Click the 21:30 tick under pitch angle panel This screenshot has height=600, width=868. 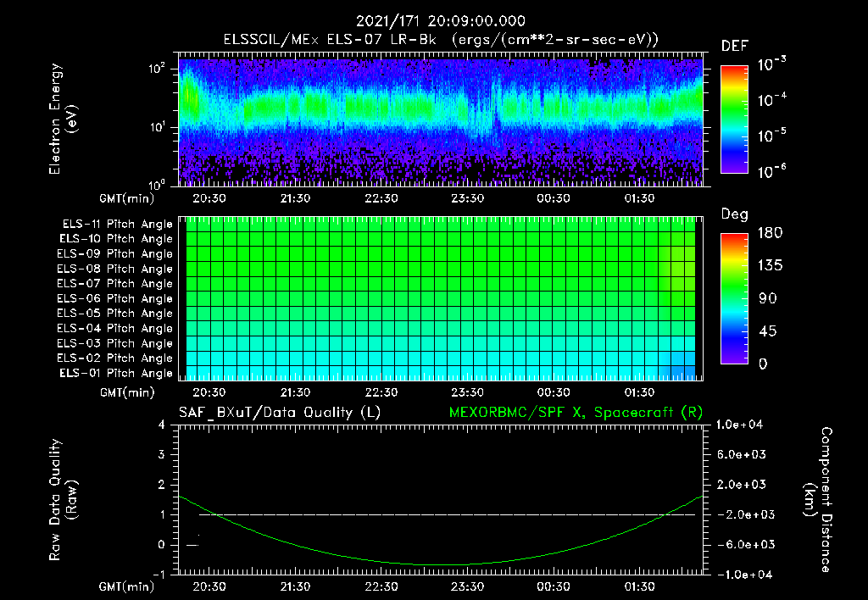tap(295, 392)
